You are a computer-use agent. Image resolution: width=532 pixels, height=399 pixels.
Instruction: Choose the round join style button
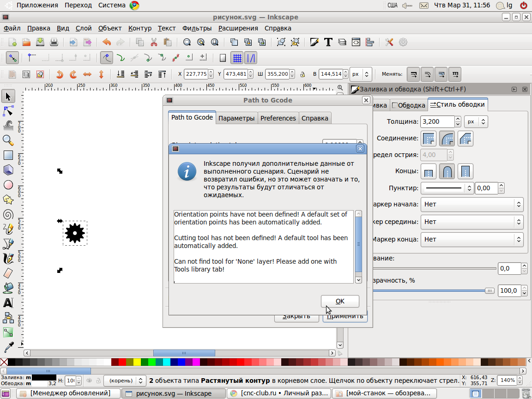pos(447,139)
